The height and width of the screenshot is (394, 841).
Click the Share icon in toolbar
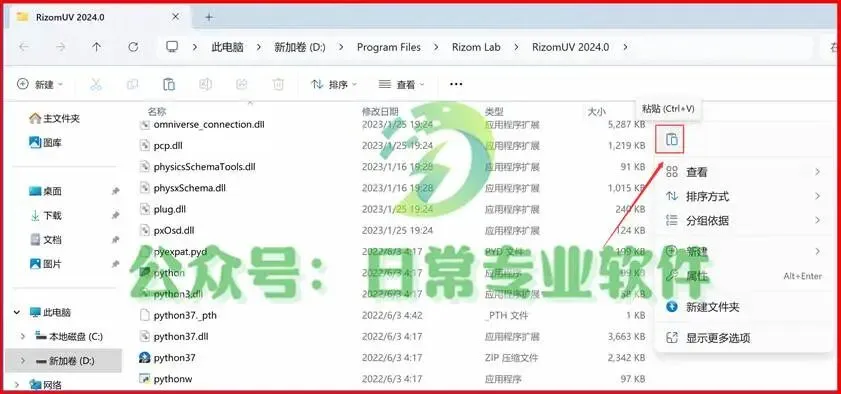pos(241,84)
